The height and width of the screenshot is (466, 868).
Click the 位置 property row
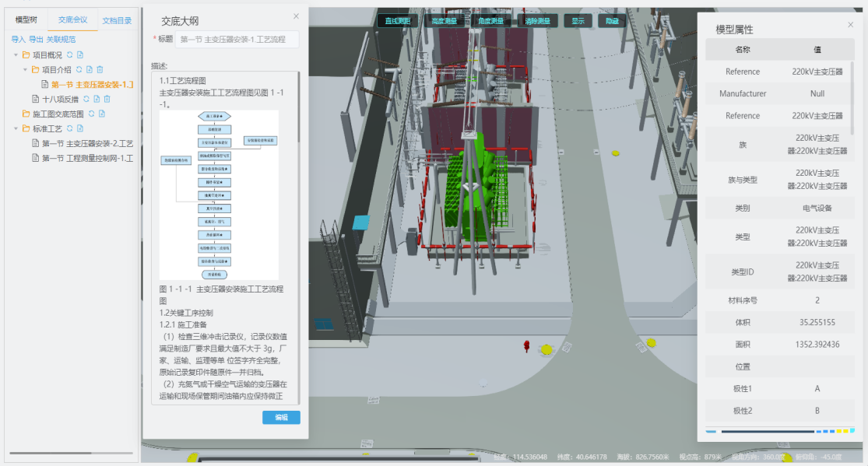coord(779,366)
